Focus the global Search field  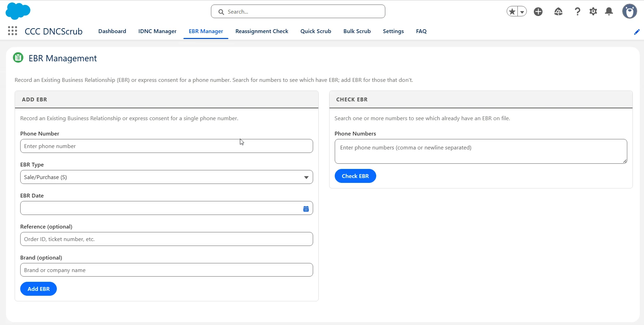click(x=298, y=11)
